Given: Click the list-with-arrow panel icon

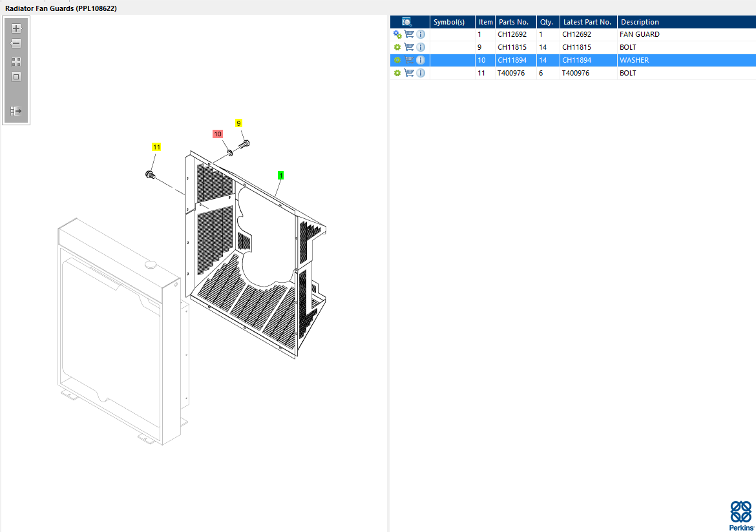Looking at the screenshot, I should pyautogui.click(x=16, y=111).
